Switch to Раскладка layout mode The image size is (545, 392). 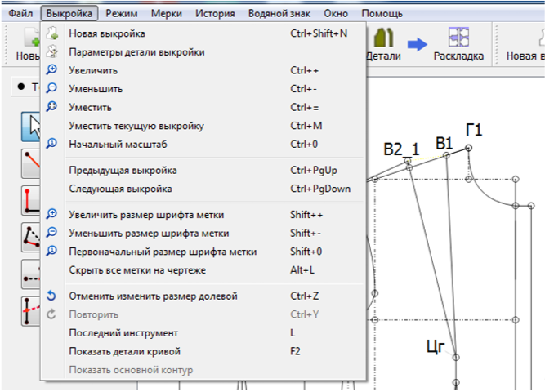click(x=458, y=44)
